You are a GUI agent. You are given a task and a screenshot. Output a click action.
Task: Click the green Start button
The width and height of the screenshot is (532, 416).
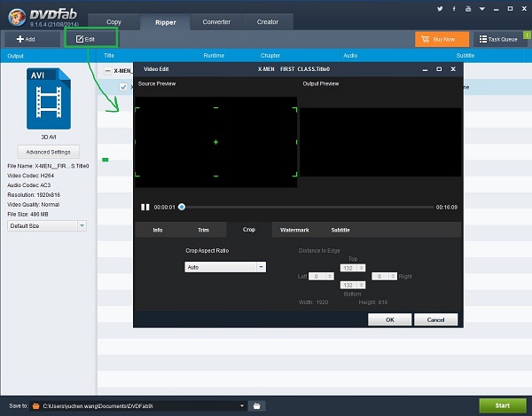point(503,405)
